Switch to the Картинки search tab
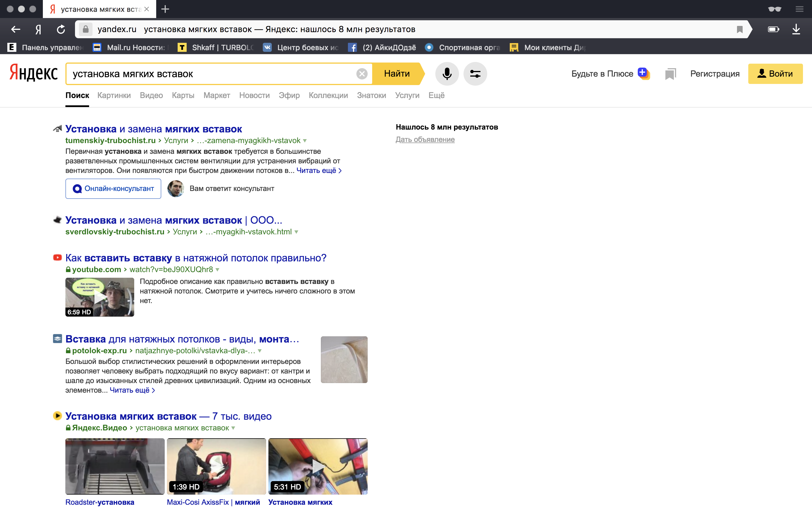Image resolution: width=812 pixels, height=507 pixels. 114,95
